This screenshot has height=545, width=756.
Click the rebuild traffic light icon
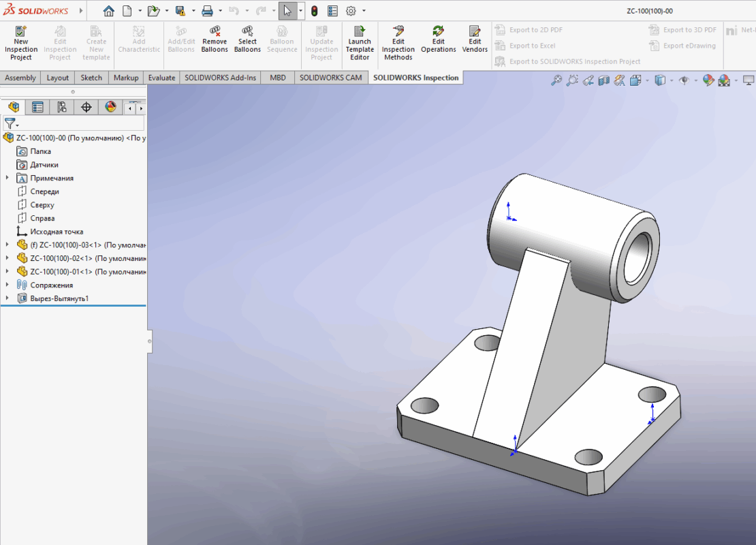click(314, 11)
